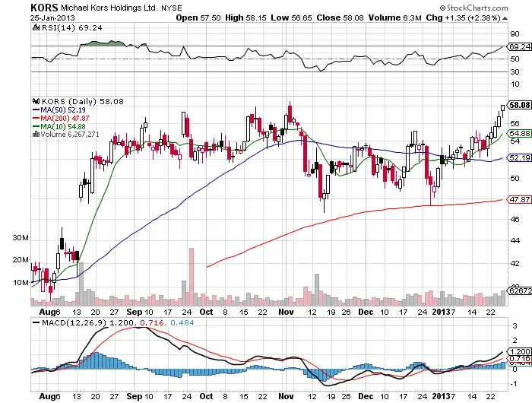Click the black MACD line marker in legend
This screenshot has width=532, height=403.
[x=36, y=323]
